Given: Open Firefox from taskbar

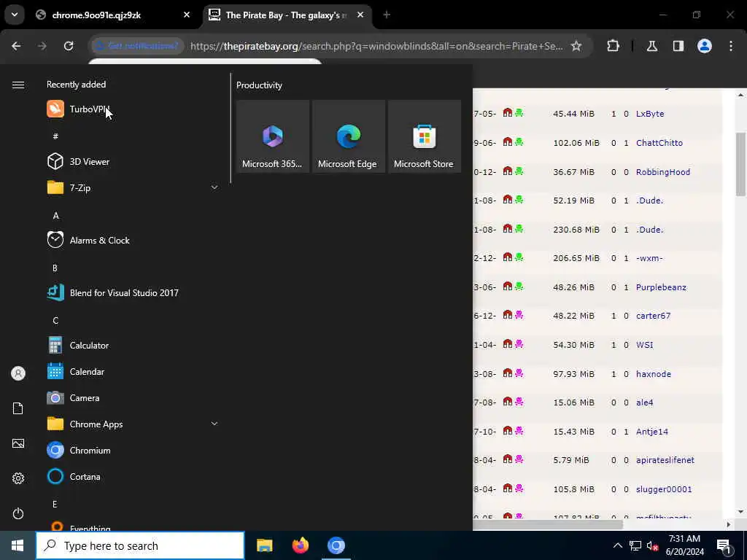Looking at the screenshot, I should pos(300,545).
